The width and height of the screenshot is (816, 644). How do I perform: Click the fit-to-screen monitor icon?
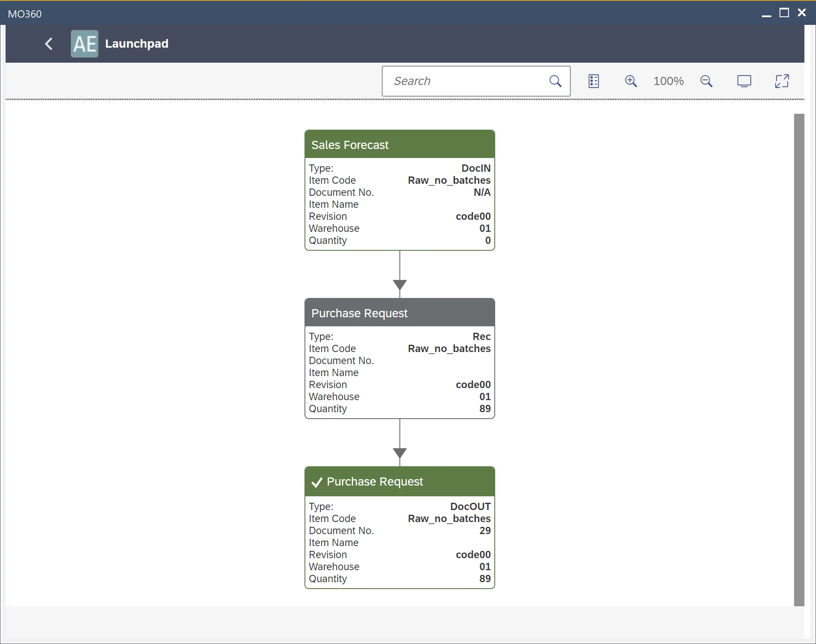point(744,81)
